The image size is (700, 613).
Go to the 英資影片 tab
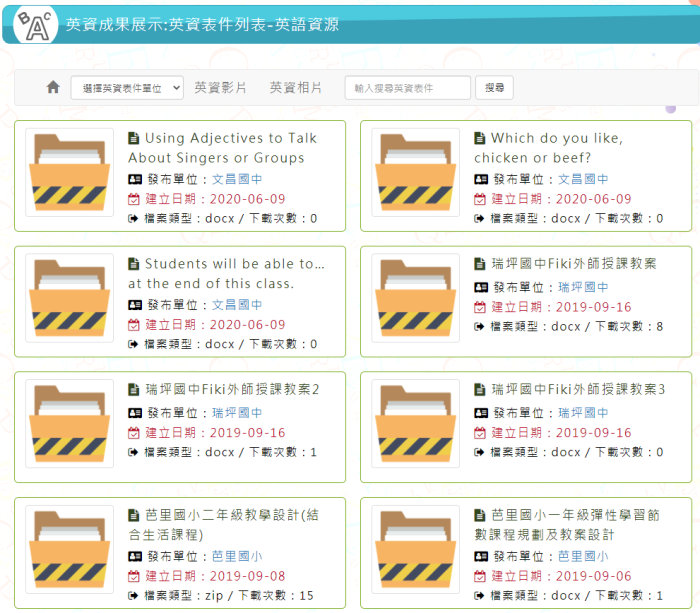pyautogui.click(x=220, y=88)
